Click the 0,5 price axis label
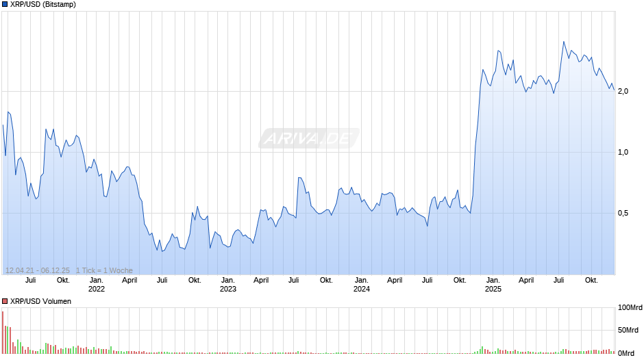 (x=623, y=213)
